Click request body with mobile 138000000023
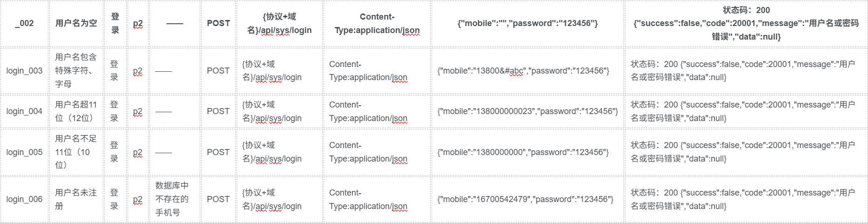This screenshot has height=223, width=868. tap(528, 111)
